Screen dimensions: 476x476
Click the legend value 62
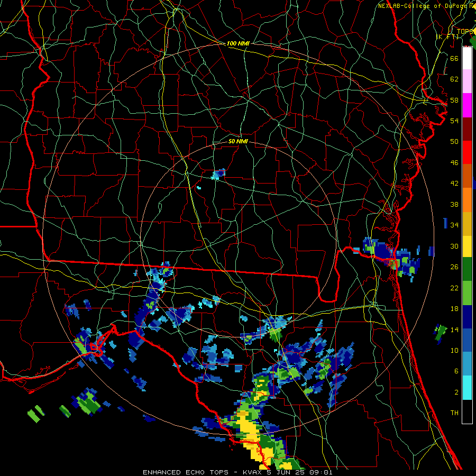click(x=454, y=79)
